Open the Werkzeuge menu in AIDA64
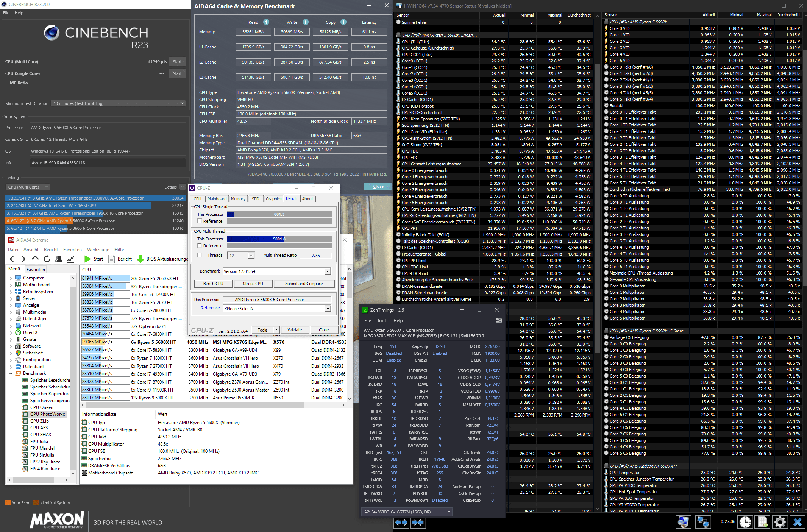 pyautogui.click(x=98, y=250)
